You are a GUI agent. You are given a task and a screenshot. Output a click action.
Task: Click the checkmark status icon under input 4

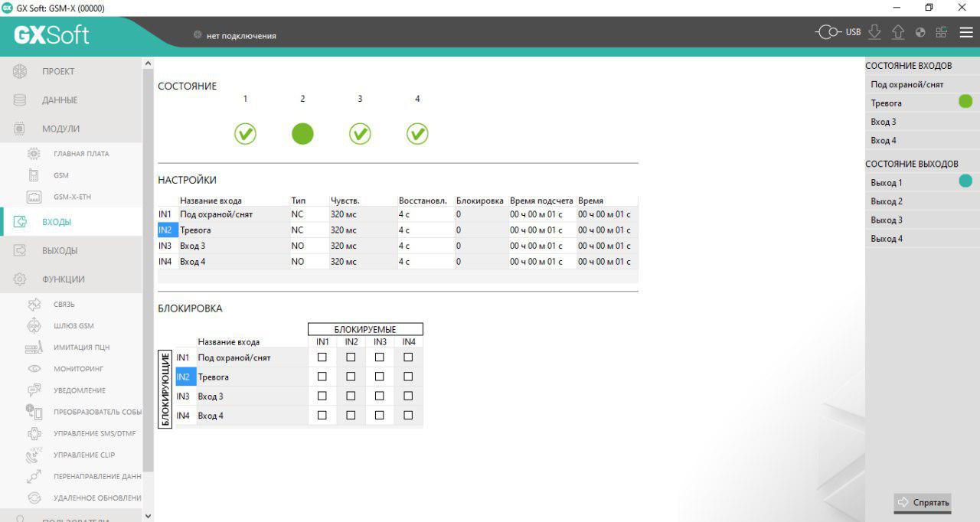[417, 134]
